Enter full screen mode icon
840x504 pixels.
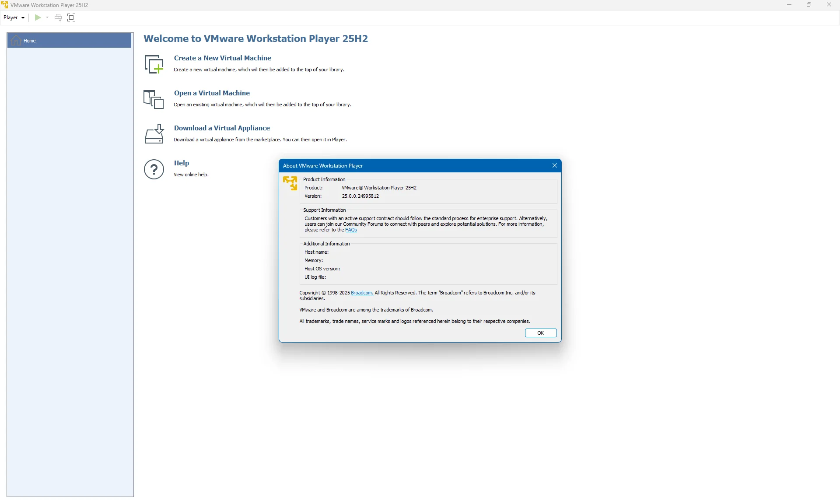coord(71,17)
